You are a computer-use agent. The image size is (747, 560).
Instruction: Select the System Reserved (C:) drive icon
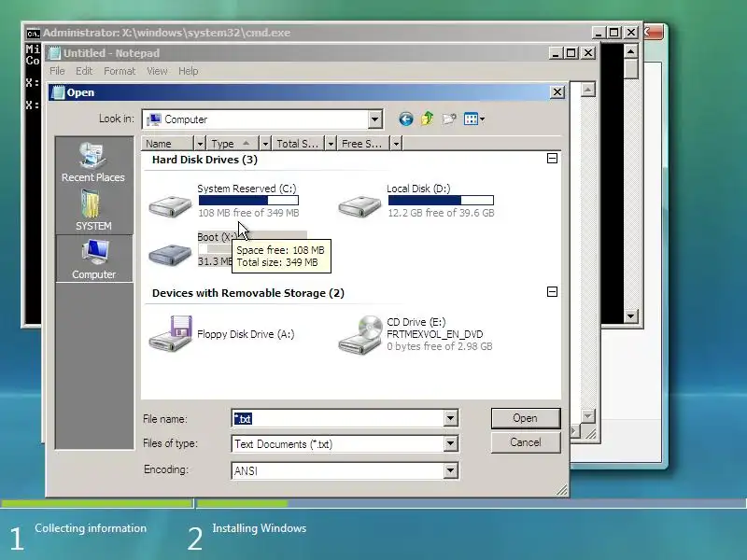point(170,206)
